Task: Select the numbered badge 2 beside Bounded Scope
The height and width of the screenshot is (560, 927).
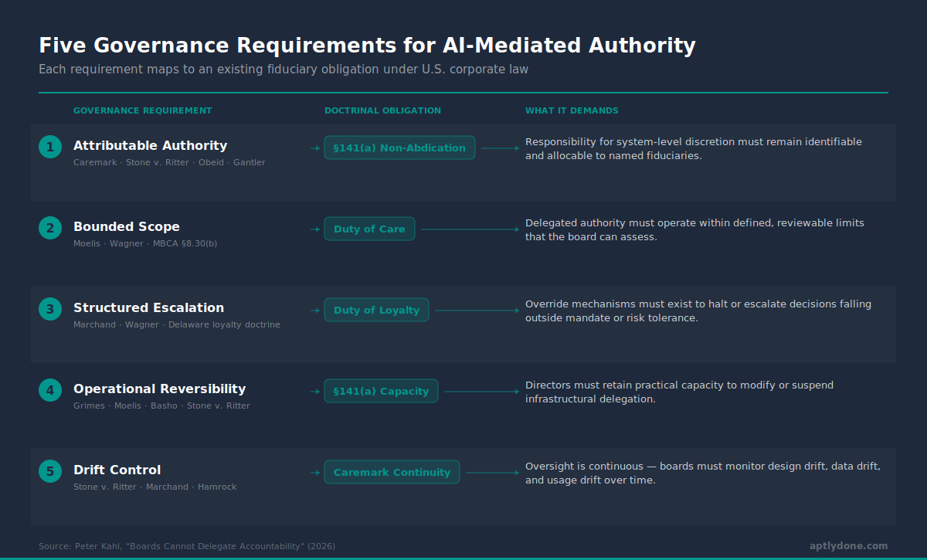Action: (x=50, y=228)
